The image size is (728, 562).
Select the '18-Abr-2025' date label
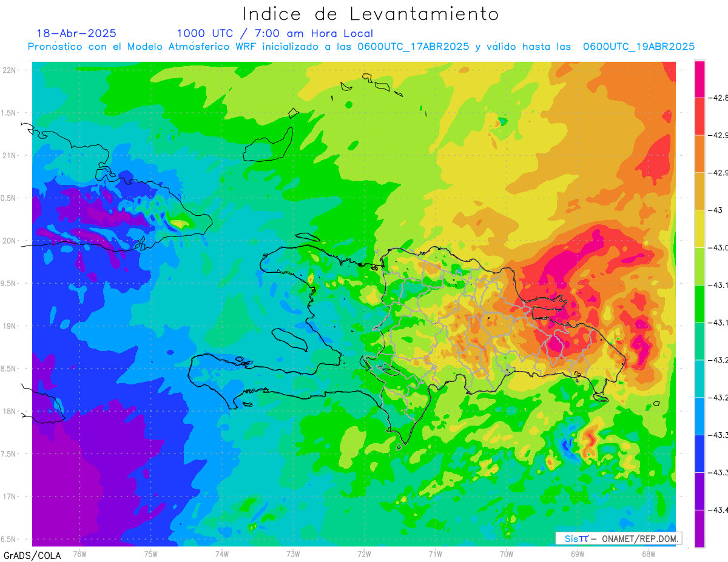coord(76,33)
